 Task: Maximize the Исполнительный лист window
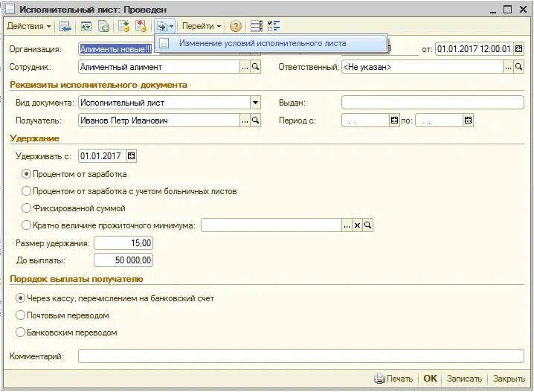(507, 9)
